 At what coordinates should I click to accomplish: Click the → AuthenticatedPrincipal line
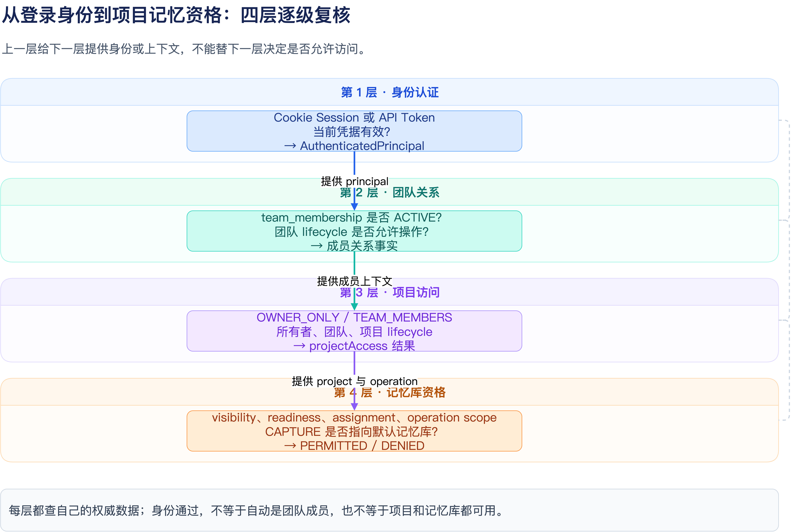point(354,146)
